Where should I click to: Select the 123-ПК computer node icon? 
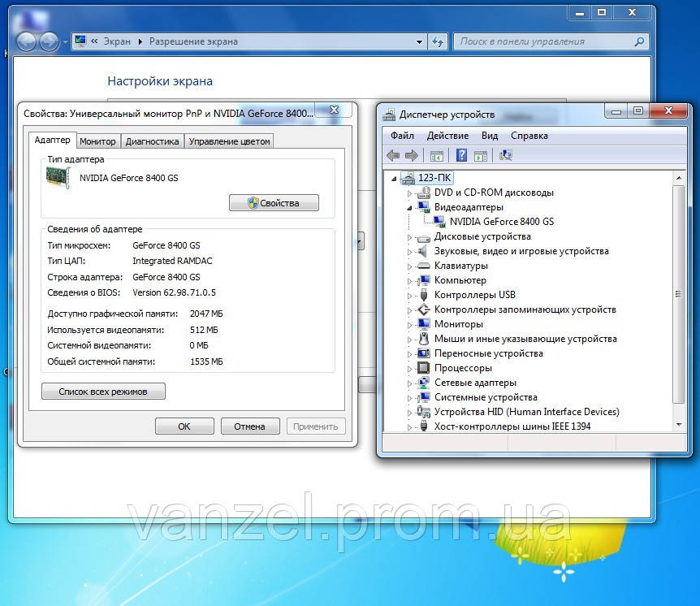point(408,178)
